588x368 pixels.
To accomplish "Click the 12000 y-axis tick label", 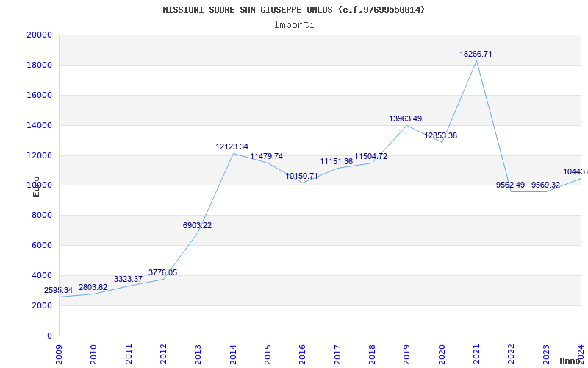I will pyautogui.click(x=40, y=155).
